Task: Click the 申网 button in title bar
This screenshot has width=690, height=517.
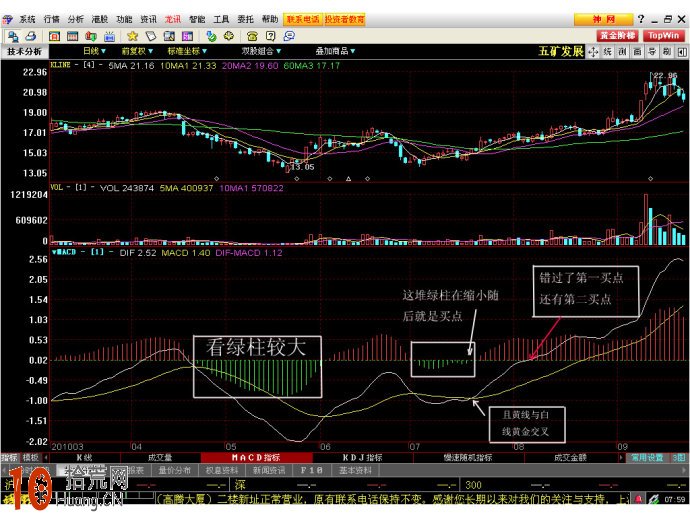Action: pos(603,19)
